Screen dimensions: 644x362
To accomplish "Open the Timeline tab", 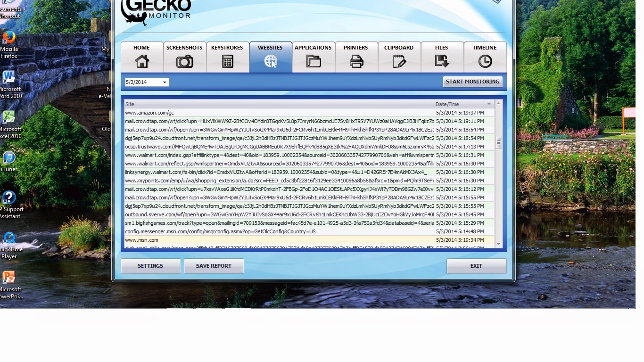I will pos(485,57).
